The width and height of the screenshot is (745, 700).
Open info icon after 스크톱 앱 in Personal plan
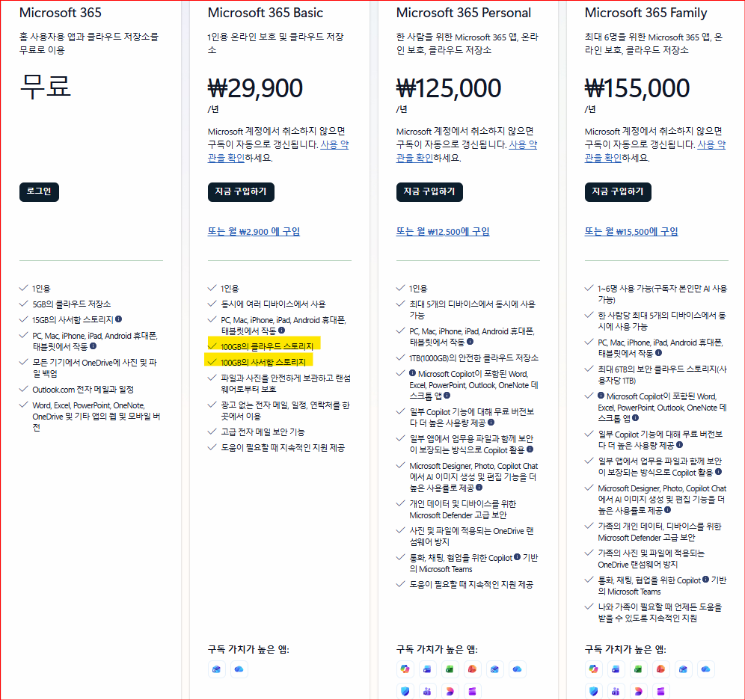(447, 395)
